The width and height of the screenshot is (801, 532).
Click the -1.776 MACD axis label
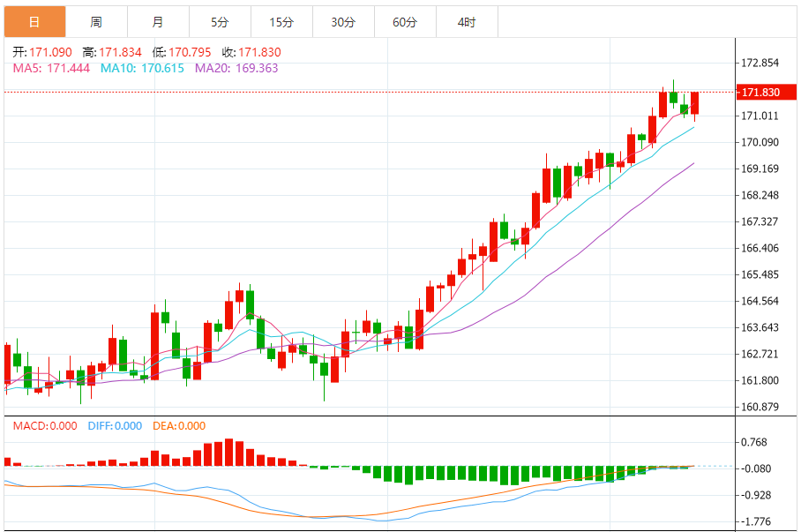click(756, 521)
